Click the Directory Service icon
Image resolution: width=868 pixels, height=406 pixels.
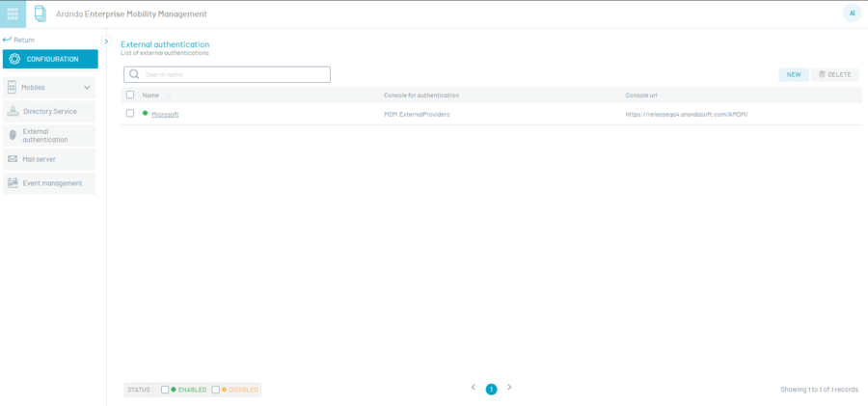[13, 111]
